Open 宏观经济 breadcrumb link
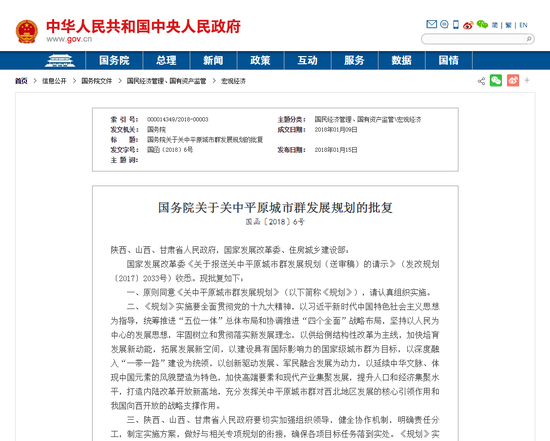This screenshot has width=550, height=441. click(x=233, y=81)
